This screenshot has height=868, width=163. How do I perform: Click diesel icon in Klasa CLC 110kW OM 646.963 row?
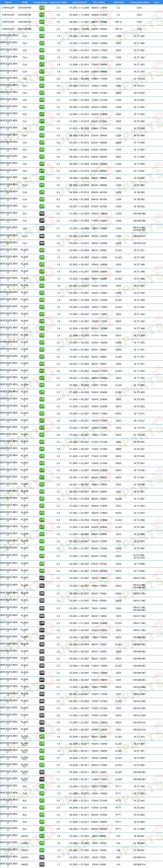point(42,779)
